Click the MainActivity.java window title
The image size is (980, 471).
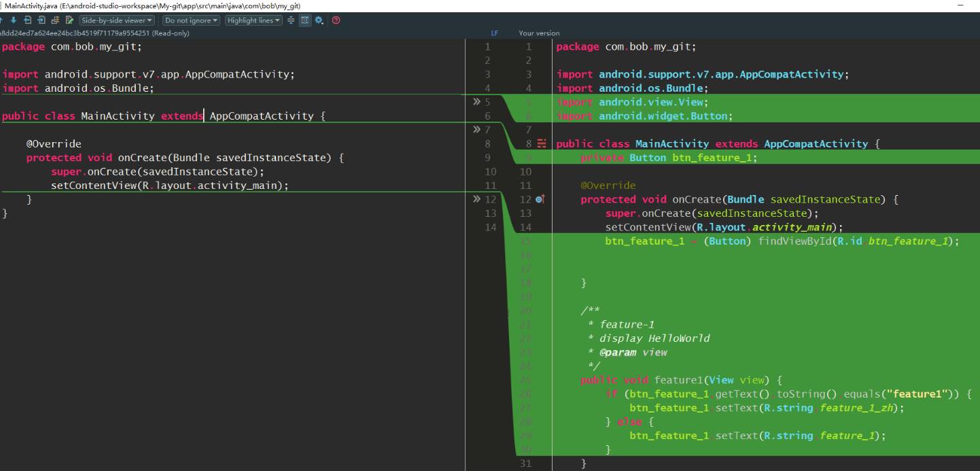[152, 5]
